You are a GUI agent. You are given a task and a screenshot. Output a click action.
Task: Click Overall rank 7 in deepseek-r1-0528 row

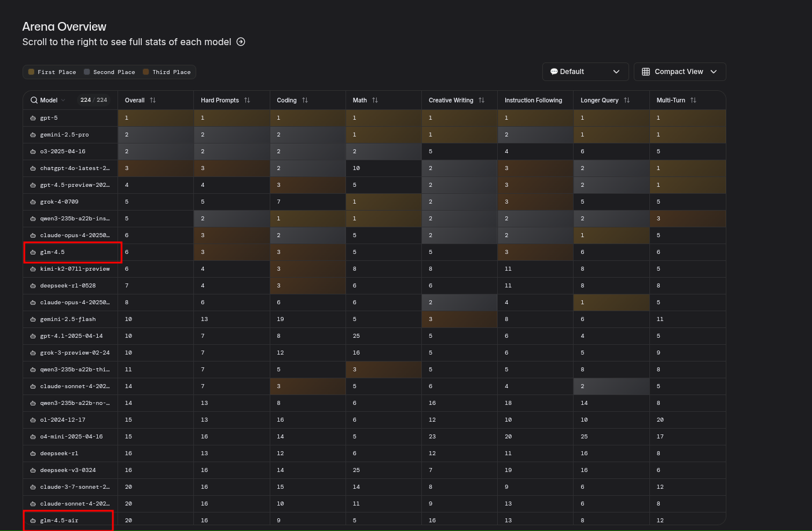127,286
